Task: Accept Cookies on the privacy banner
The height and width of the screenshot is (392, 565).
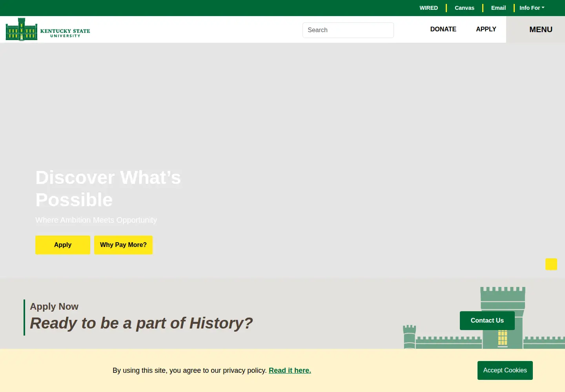Action: point(505,370)
